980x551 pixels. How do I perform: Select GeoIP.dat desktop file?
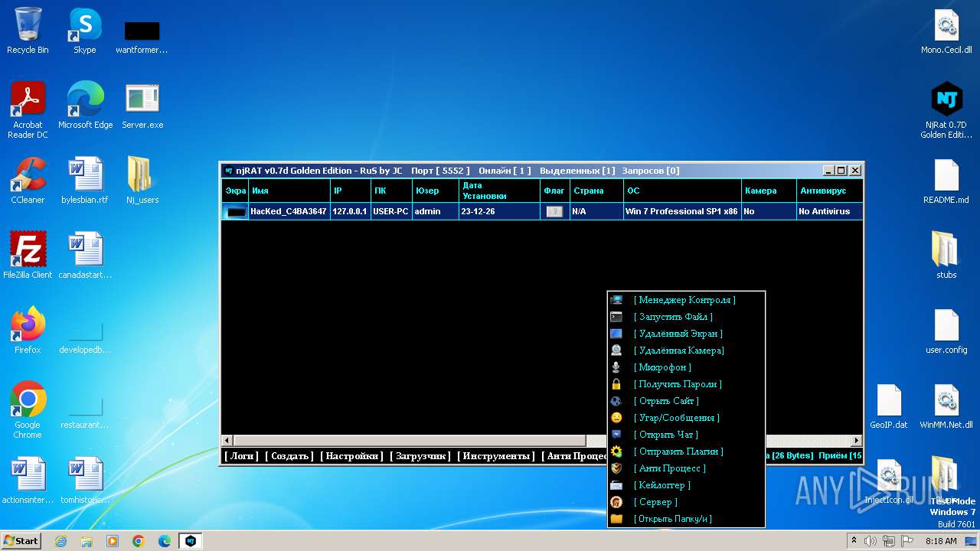point(889,406)
